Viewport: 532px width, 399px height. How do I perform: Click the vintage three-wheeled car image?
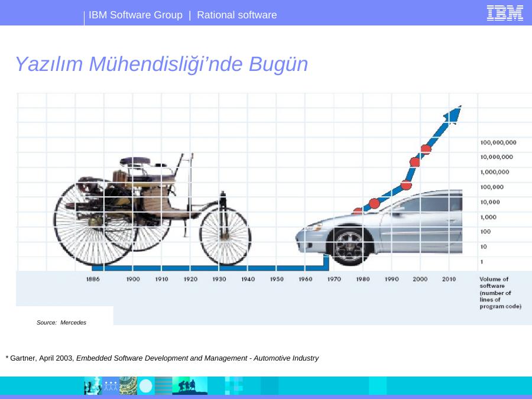[x=153, y=209]
